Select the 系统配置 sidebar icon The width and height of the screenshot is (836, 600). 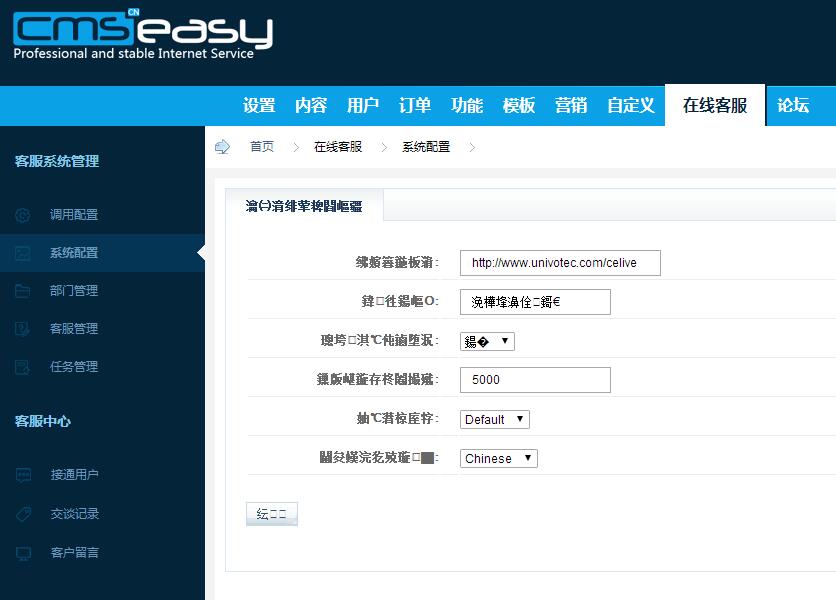click(25, 253)
